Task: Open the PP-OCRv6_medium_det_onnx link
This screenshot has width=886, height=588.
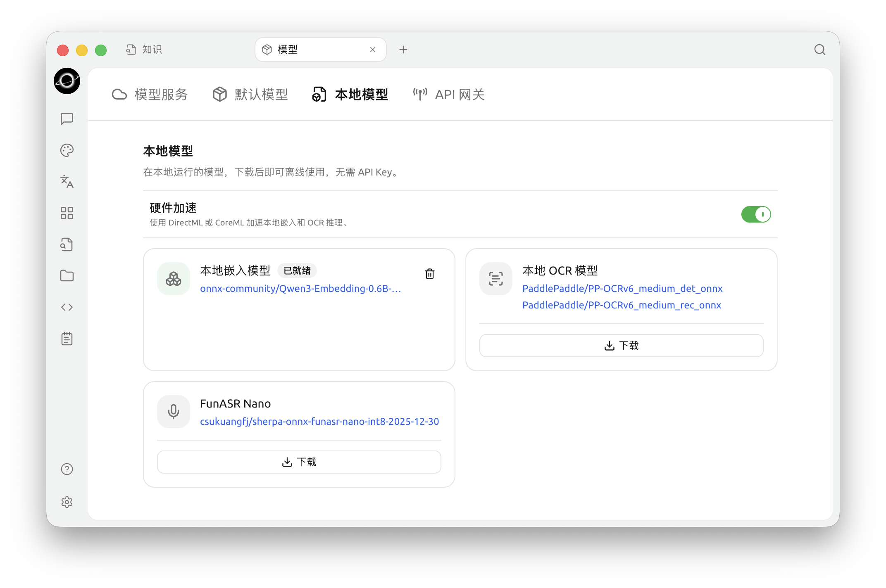Action: coord(622,289)
